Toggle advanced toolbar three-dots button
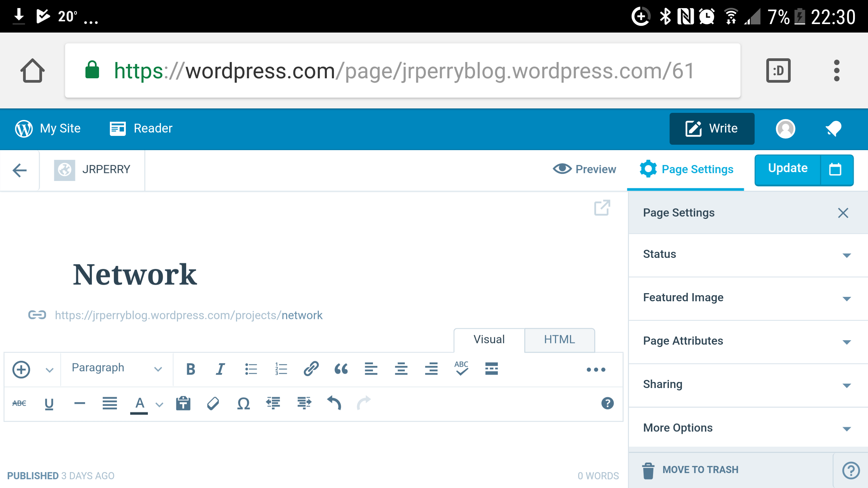This screenshot has width=868, height=488. click(596, 370)
